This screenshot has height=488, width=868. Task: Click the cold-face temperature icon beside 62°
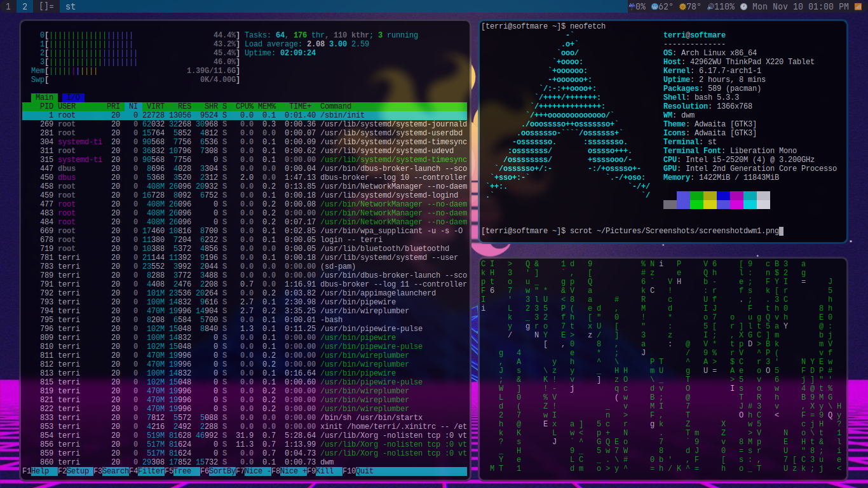tap(654, 6)
